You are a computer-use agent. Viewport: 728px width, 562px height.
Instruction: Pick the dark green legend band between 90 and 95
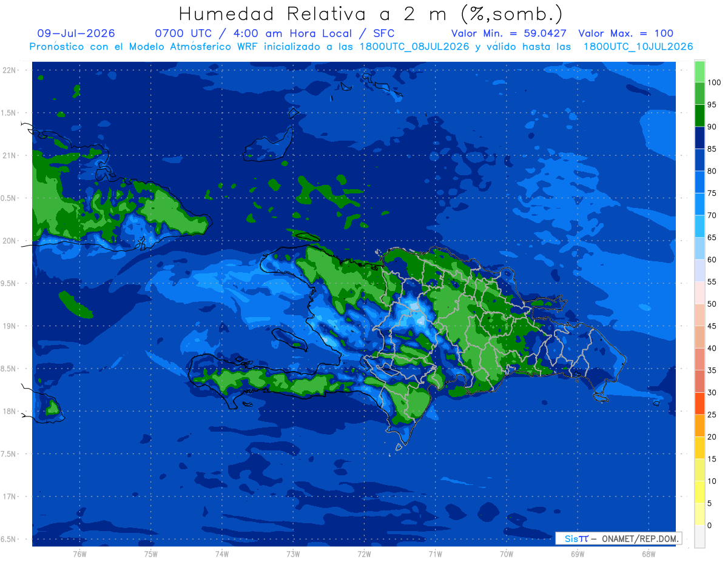click(x=699, y=115)
